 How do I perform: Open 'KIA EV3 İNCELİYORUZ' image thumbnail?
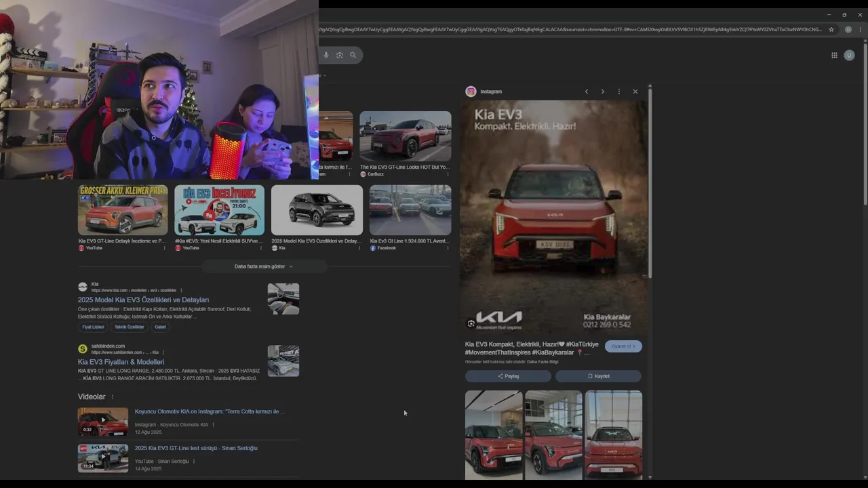219,210
